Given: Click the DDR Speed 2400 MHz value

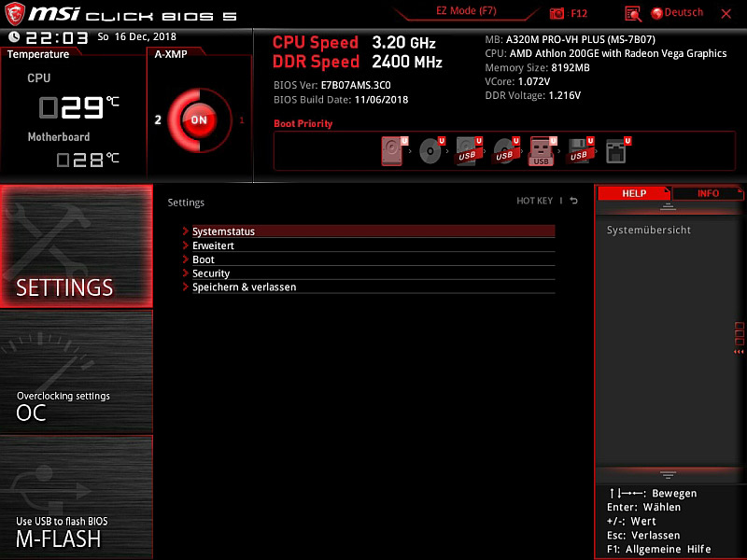Looking at the screenshot, I should tap(407, 62).
